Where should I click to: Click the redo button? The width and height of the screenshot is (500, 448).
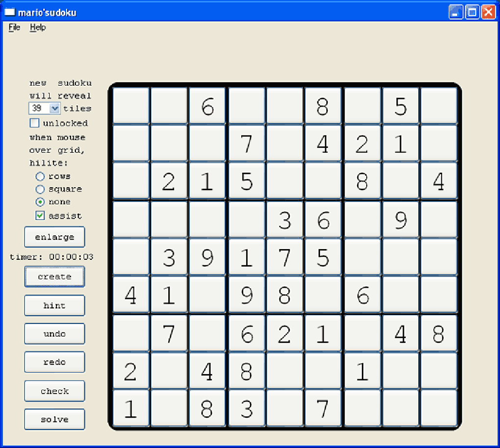pyautogui.click(x=54, y=362)
